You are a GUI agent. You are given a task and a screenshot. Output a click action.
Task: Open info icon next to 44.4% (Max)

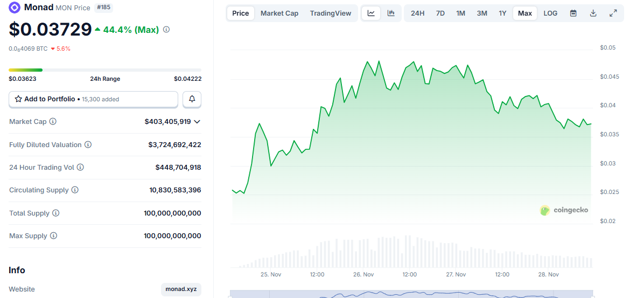(x=166, y=30)
